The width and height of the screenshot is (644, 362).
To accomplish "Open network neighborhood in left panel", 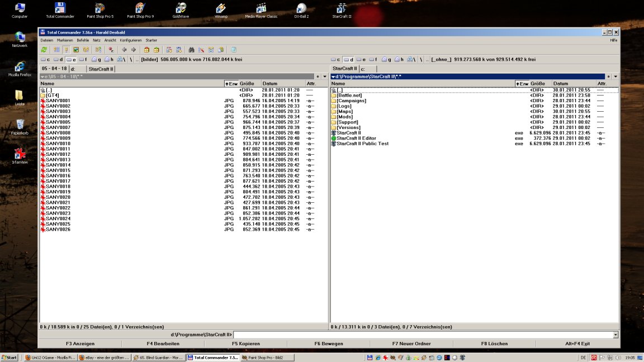I will (x=121, y=60).
